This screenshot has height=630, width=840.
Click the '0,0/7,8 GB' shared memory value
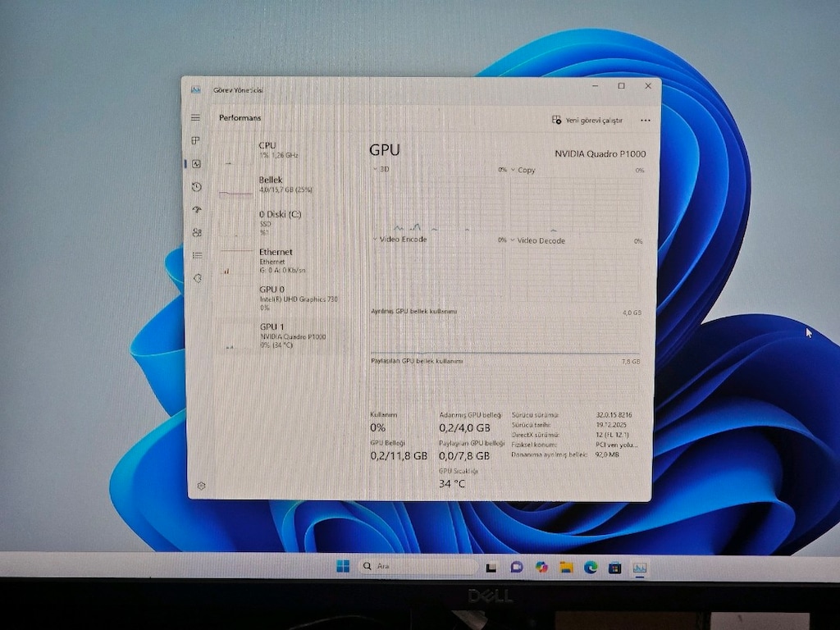[x=464, y=455]
